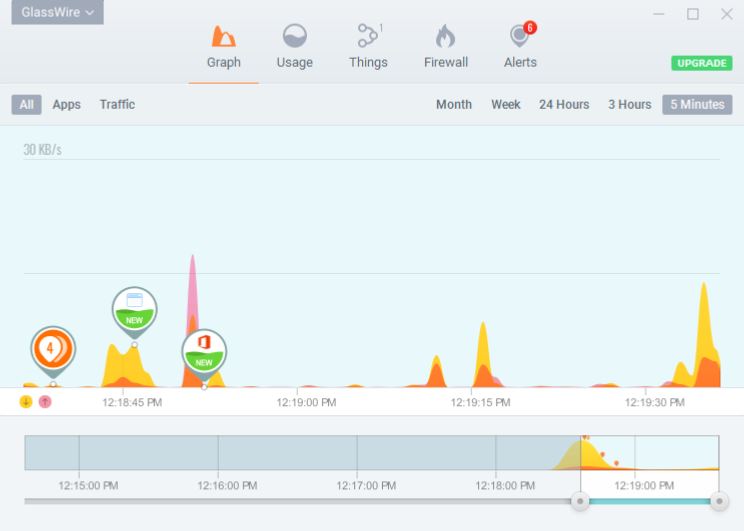This screenshot has height=531, width=744.
Task: Open the Usage view icon
Action: click(294, 38)
